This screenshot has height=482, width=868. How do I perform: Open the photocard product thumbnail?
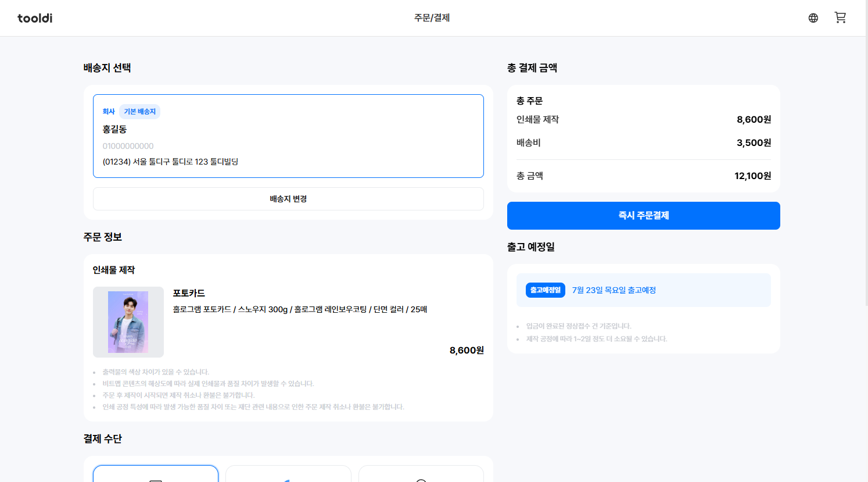click(x=128, y=322)
